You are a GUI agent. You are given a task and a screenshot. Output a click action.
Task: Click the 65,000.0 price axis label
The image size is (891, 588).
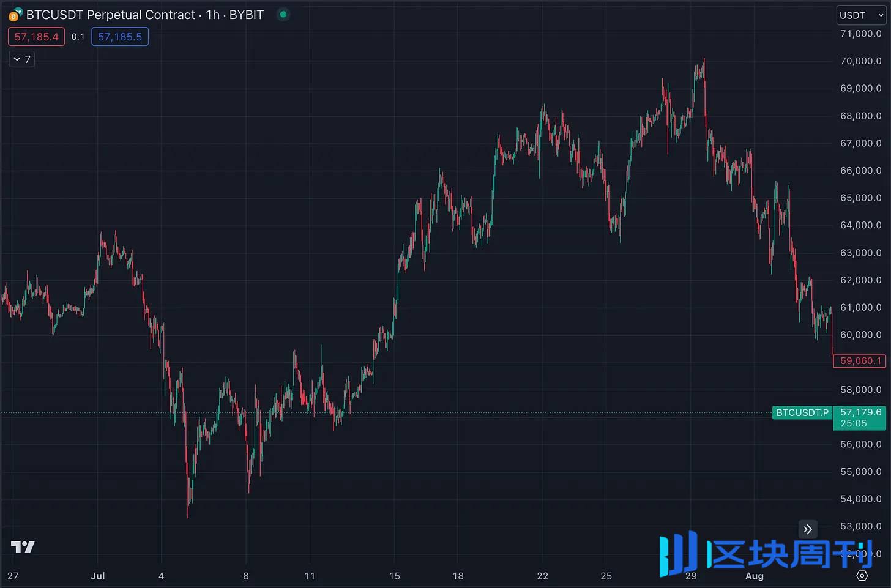pyautogui.click(x=860, y=198)
